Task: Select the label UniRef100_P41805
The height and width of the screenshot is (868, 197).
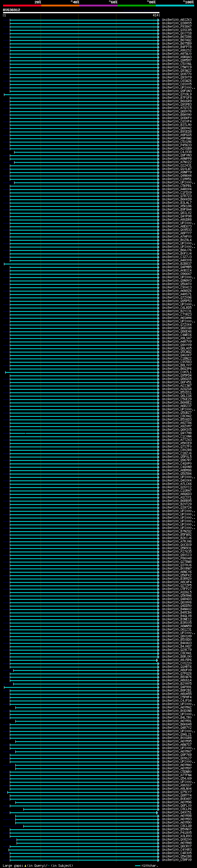Action: coord(177,833)
